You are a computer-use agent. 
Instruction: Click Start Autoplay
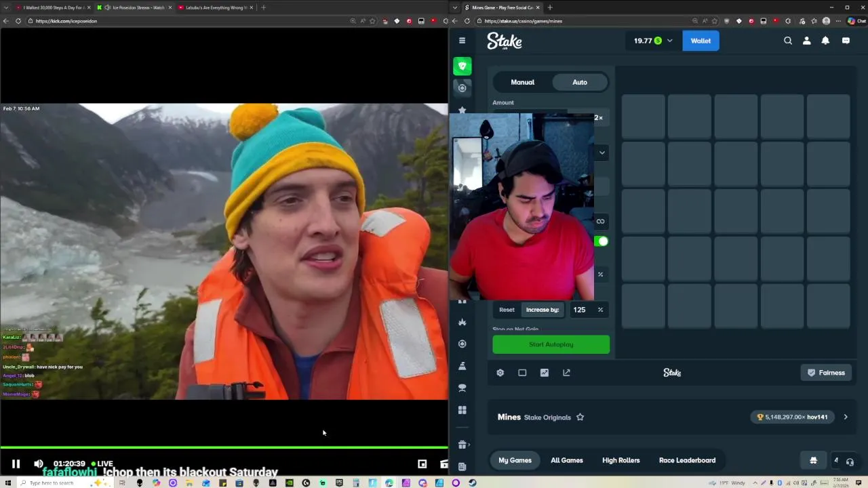point(551,344)
